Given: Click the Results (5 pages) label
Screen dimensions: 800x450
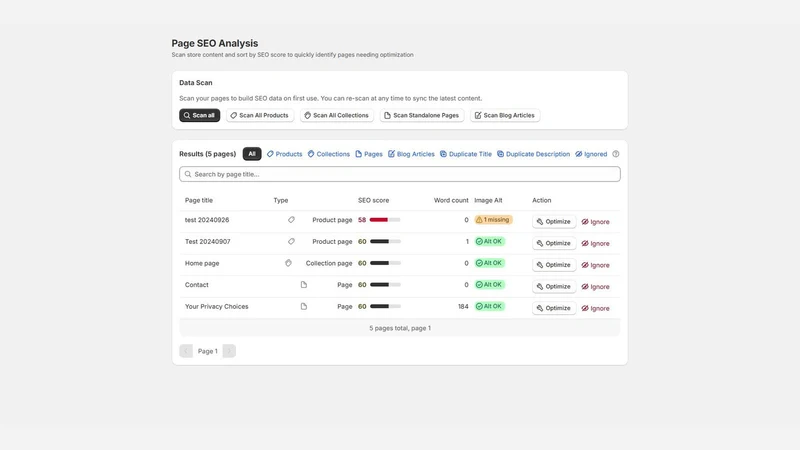Looking at the screenshot, I should [x=208, y=154].
